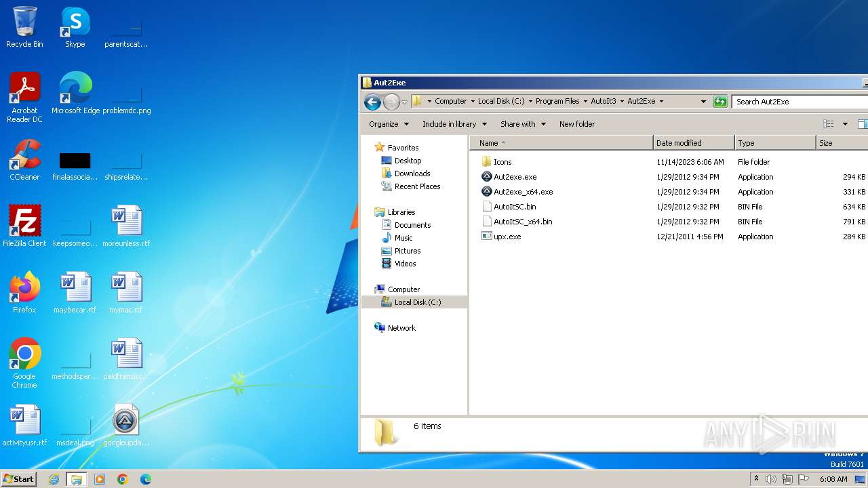Click the Search Aut2Exe input field

pyautogui.click(x=800, y=102)
